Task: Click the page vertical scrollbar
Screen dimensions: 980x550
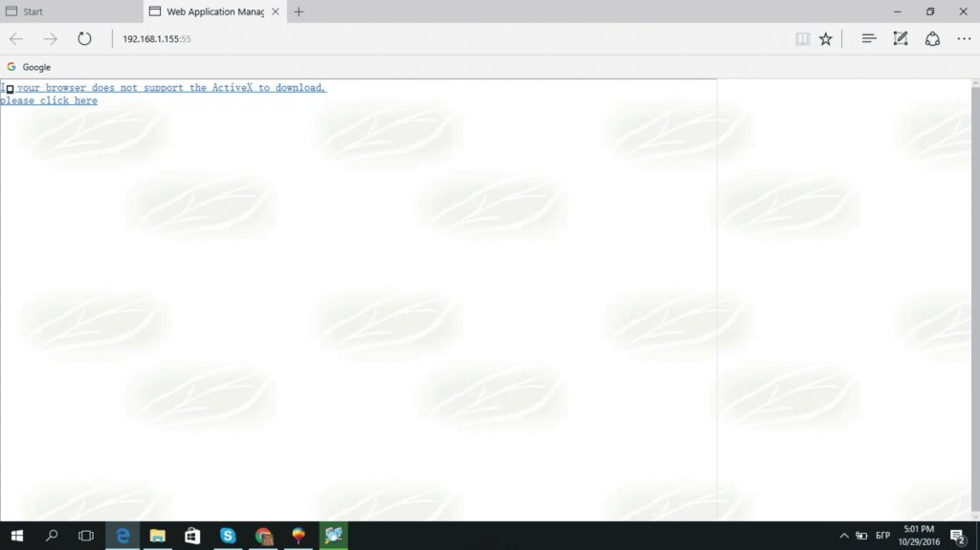Action: point(975,300)
